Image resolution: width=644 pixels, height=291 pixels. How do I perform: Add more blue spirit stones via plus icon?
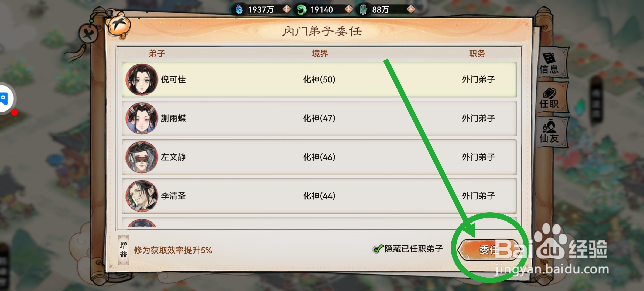[286, 9]
